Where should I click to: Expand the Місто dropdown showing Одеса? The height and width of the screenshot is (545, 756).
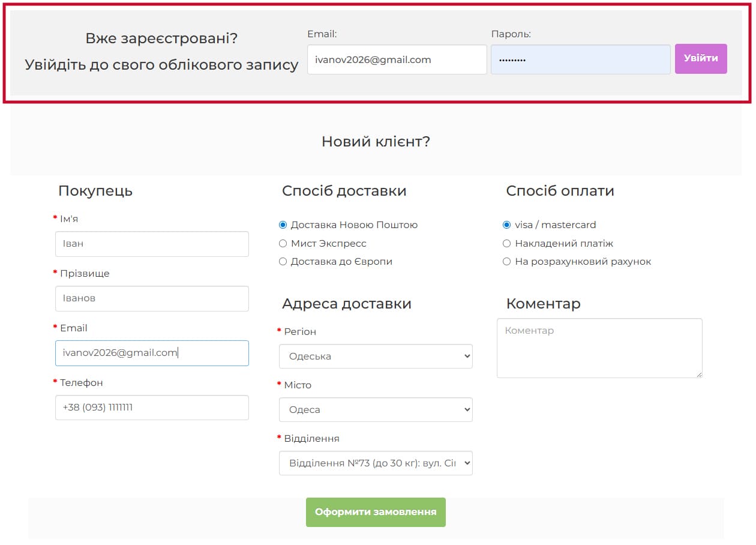[376, 409]
